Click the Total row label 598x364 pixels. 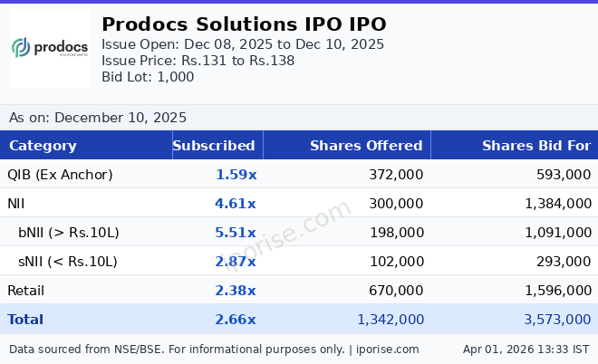coord(25,320)
